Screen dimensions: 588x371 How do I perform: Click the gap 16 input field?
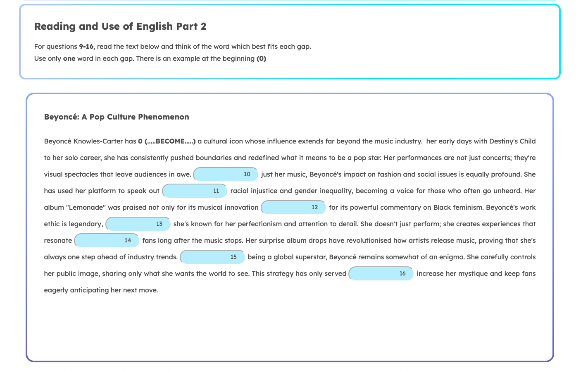(x=381, y=273)
